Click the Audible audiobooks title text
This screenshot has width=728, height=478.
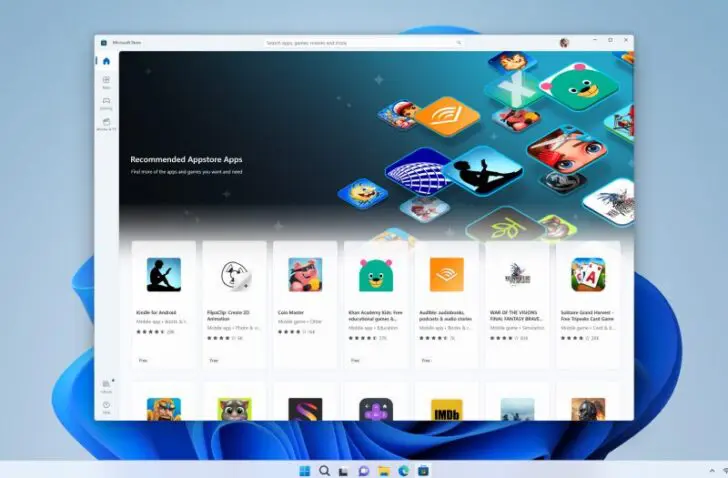446,316
